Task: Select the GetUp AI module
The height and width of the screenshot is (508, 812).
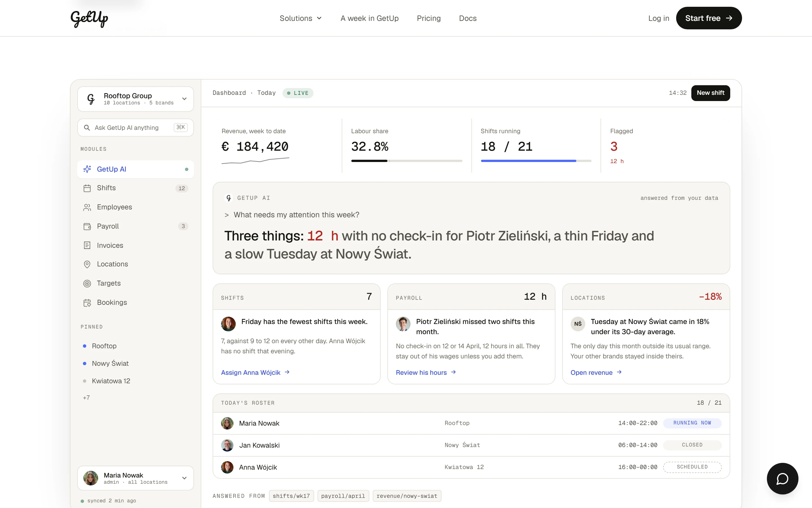Action: (x=136, y=169)
